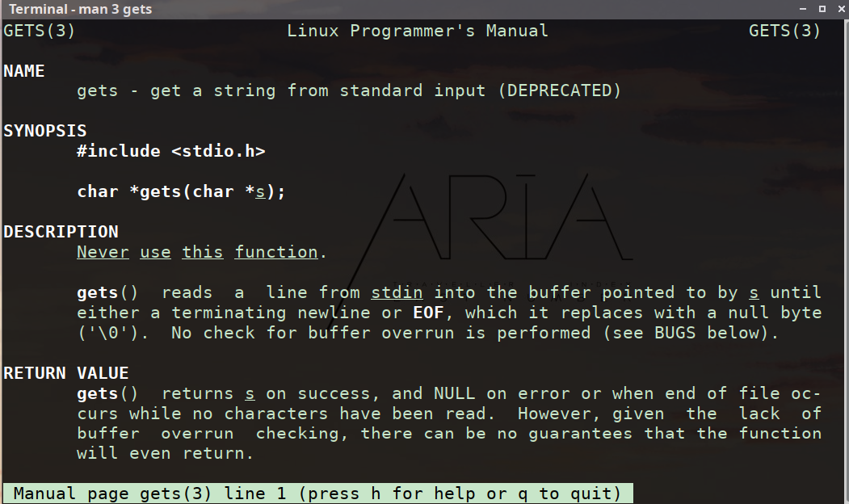Click the SYNOPSIS section heading

tap(45, 131)
